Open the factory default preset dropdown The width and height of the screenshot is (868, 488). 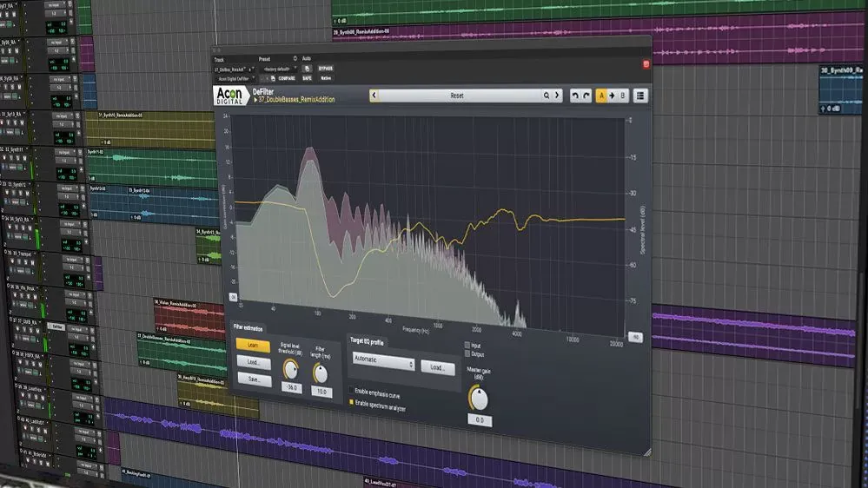click(279, 69)
